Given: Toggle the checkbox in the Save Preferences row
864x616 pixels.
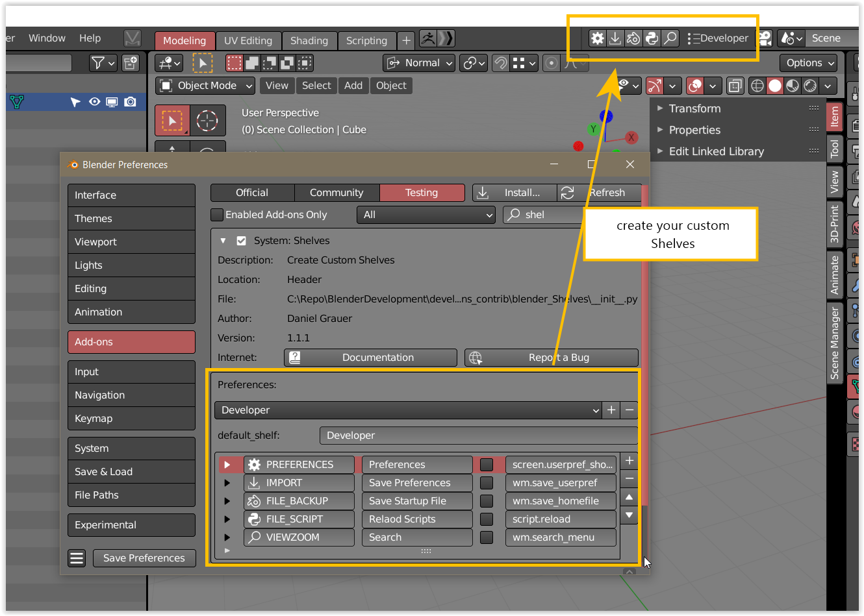Looking at the screenshot, I should click(x=487, y=483).
